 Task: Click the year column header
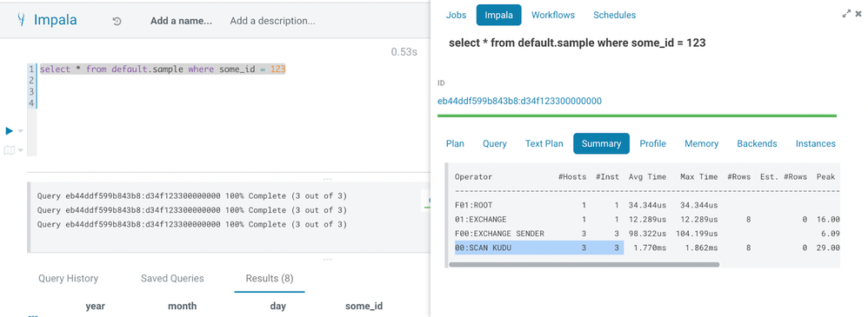coord(95,306)
